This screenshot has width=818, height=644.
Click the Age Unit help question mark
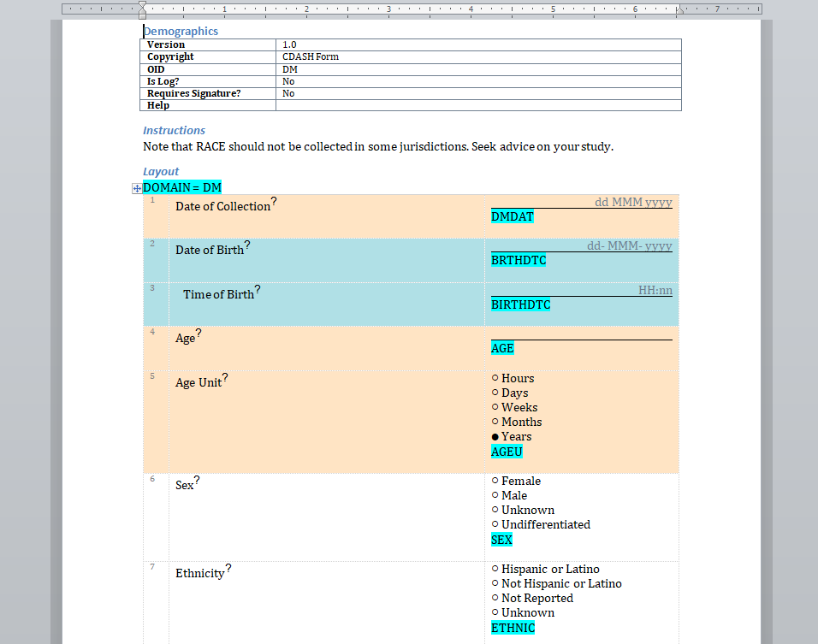(x=225, y=377)
